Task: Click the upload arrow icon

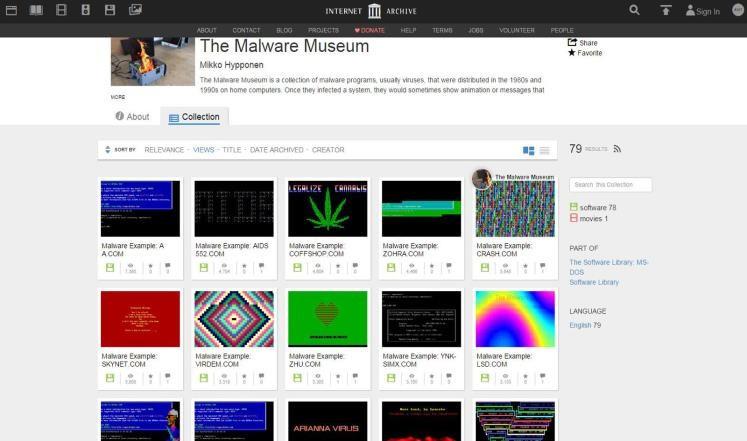Action: click(x=666, y=11)
